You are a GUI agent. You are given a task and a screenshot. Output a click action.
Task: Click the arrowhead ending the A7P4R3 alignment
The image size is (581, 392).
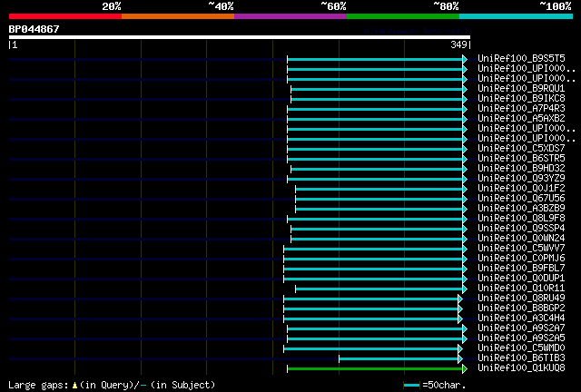pyautogui.click(x=465, y=109)
